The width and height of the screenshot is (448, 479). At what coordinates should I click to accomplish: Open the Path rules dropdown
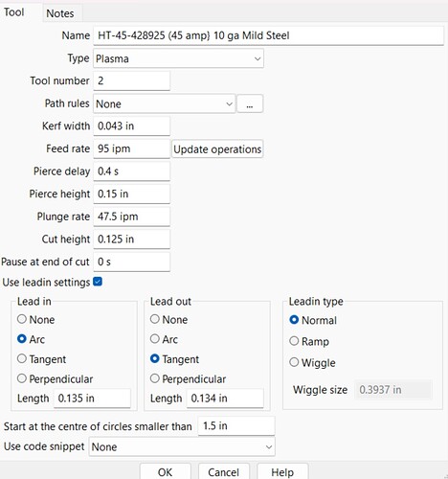coord(165,103)
